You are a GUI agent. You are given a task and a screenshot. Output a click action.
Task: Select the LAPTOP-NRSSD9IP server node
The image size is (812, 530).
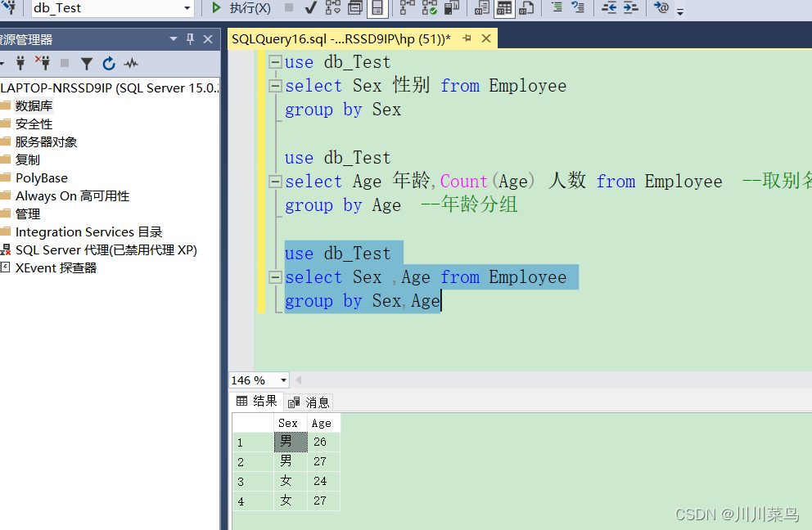point(110,88)
